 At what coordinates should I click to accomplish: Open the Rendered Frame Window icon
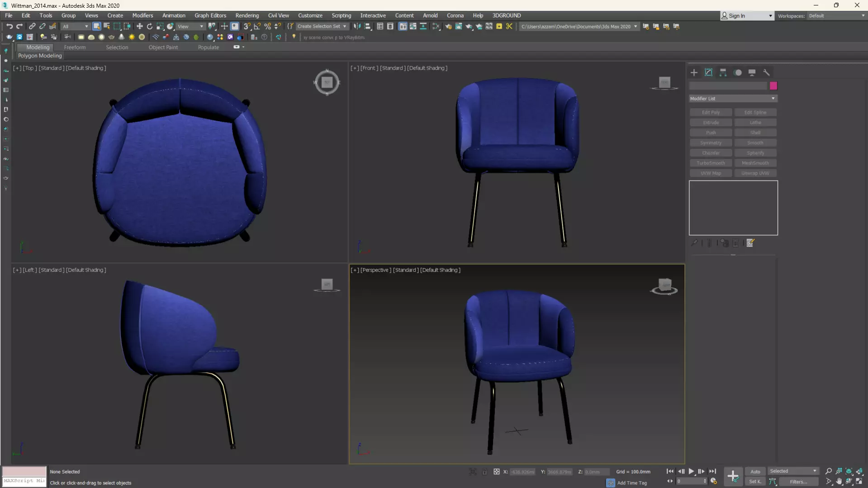tap(459, 26)
